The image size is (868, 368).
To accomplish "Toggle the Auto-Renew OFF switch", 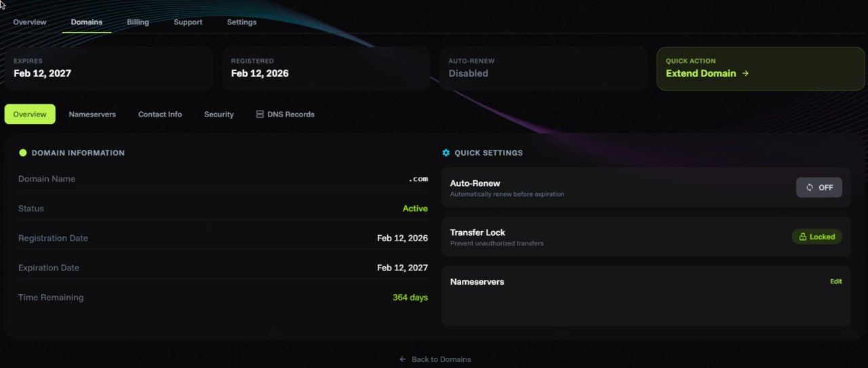I will tap(819, 187).
